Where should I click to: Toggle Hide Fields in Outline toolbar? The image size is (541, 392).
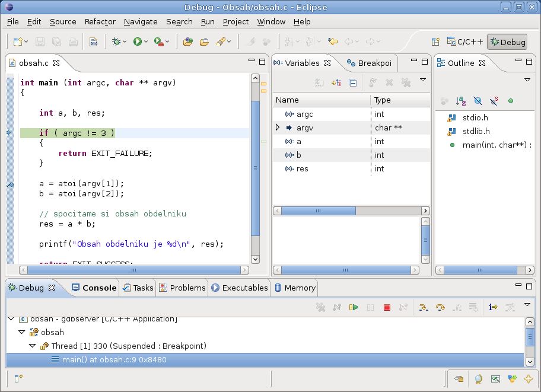click(478, 101)
